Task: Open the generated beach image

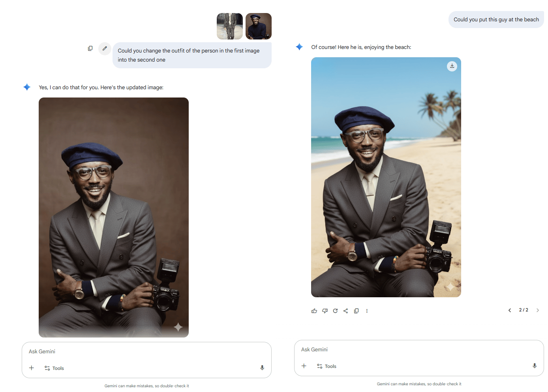Action: pyautogui.click(x=386, y=177)
